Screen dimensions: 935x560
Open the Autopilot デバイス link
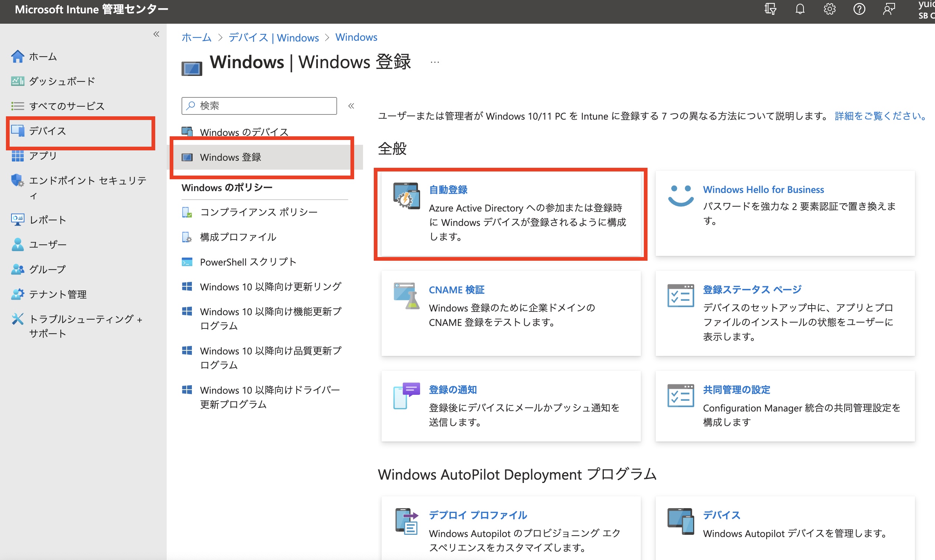(721, 515)
